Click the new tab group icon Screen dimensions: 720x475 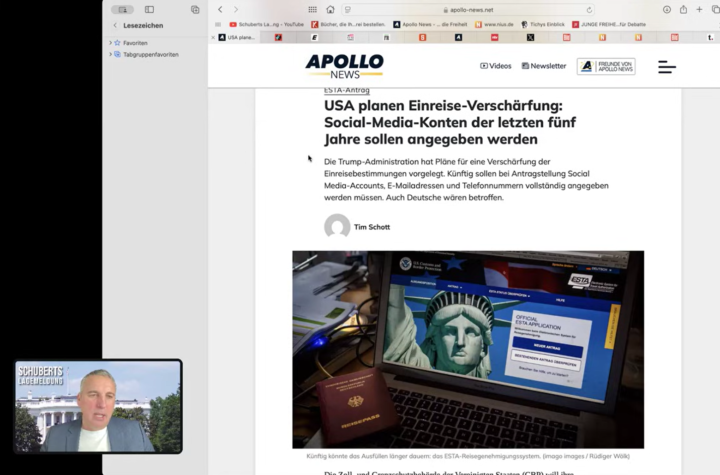coord(195,9)
